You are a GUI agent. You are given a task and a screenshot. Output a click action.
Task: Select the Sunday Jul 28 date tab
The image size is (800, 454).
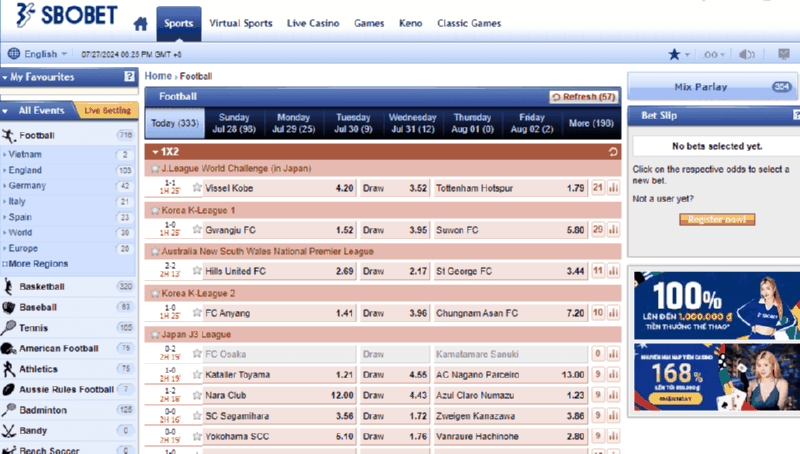coord(234,123)
